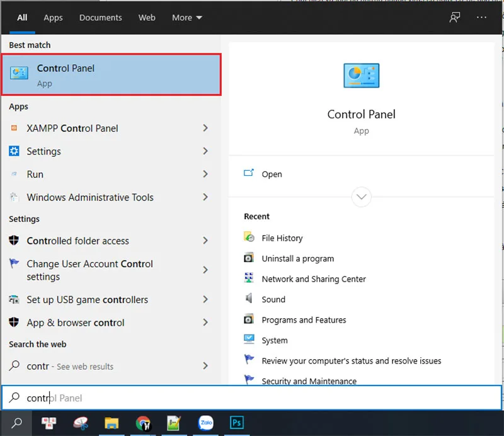The image size is (504, 436).
Task: Select Set up USB game controllers
Action: [x=112, y=299]
